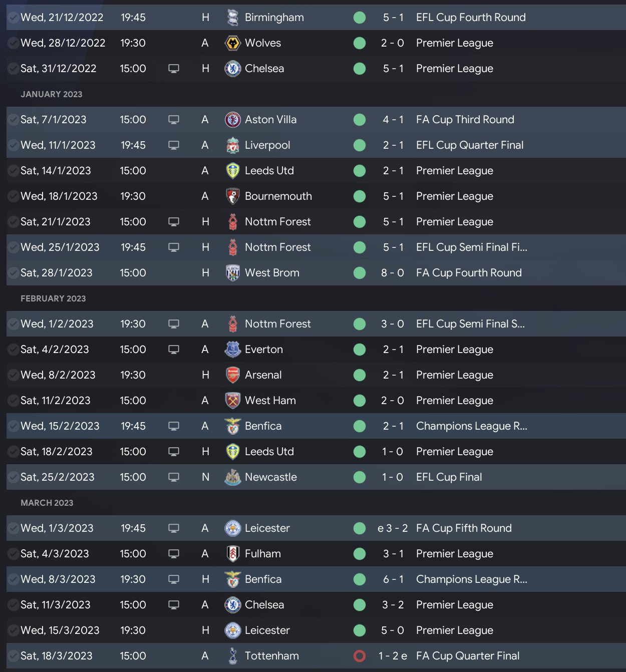626x672 pixels.
Task: Open the West Ham team name link
Action: coord(270,401)
